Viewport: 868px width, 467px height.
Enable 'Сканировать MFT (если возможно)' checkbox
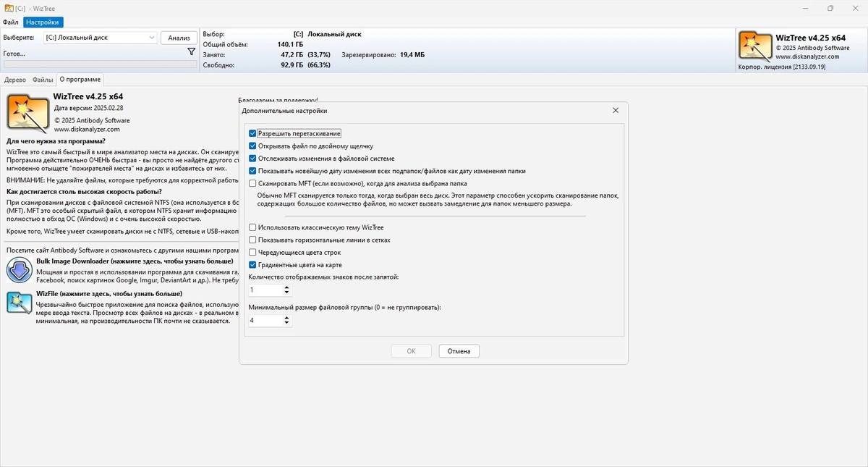[x=252, y=184]
